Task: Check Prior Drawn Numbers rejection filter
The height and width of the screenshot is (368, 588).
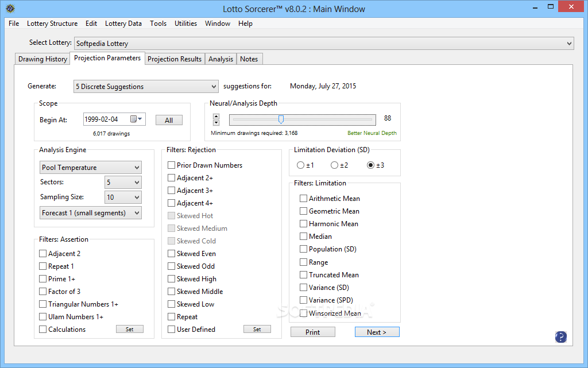Action: pos(171,165)
